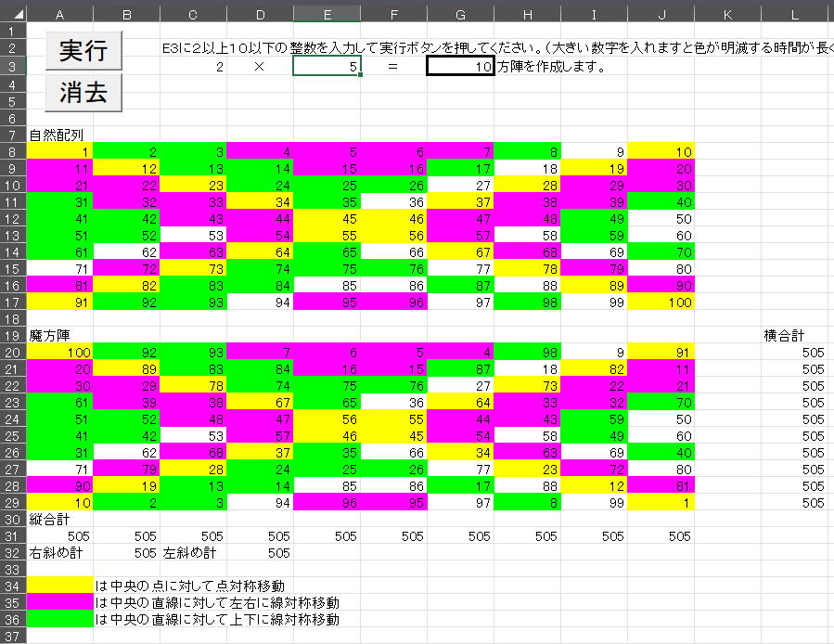The image size is (834, 644).
Task: Select input cell E3 containing 5
Action: (x=327, y=67)
